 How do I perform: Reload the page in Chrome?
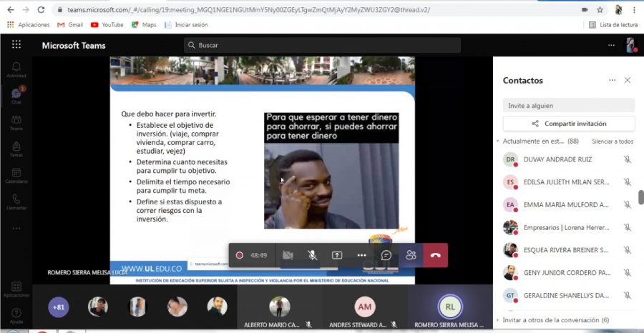pos(41,10)
